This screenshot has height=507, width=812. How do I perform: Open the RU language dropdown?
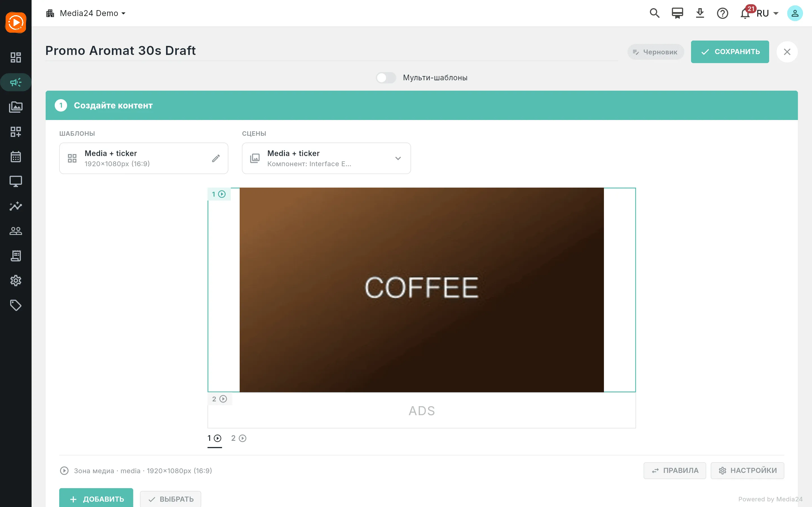coord(767,14)
